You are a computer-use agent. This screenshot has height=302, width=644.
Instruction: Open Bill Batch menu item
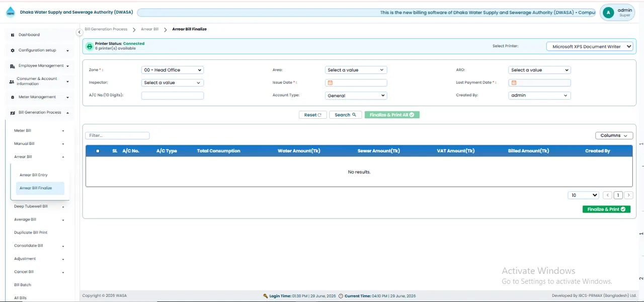pos(23,285)
